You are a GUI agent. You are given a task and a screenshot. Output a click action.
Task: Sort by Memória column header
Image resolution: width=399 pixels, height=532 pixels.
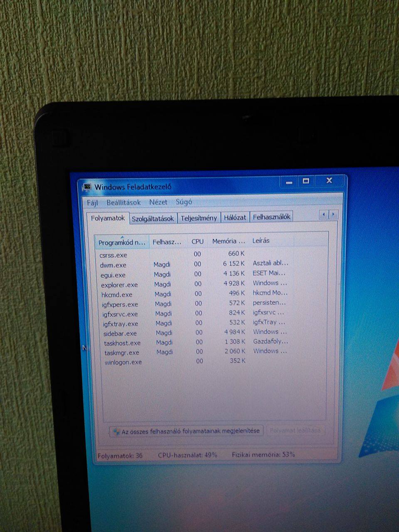(x=229, y=241)
